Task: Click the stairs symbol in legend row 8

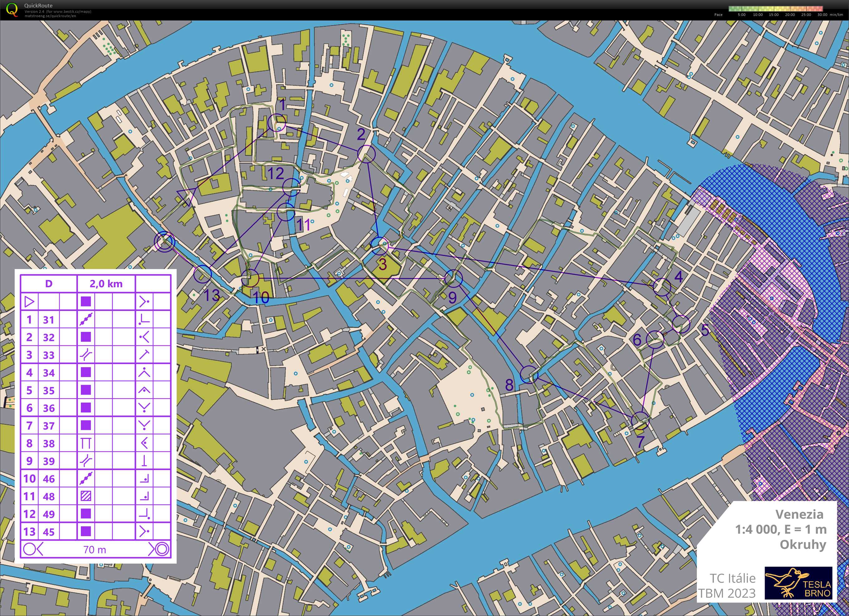Action: (86, 444)
